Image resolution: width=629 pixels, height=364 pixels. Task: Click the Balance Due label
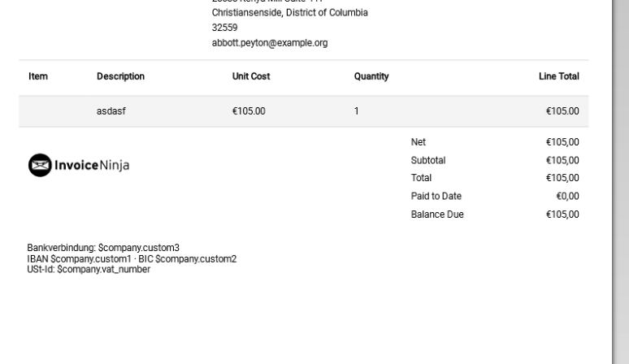437,214
